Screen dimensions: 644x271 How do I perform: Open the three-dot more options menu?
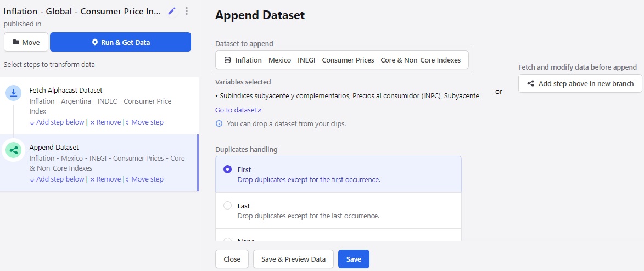point(187,12)
